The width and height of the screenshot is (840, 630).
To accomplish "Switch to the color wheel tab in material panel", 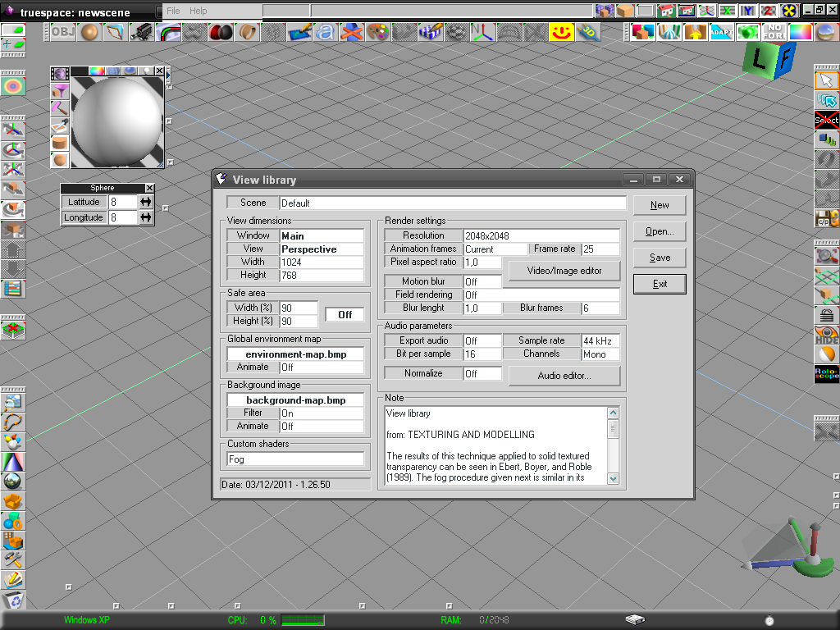I will point(97,71).
